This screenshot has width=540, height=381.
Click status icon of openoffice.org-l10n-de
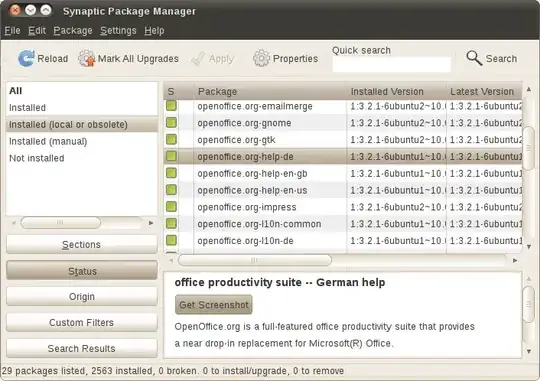click(x=171, y=240)
